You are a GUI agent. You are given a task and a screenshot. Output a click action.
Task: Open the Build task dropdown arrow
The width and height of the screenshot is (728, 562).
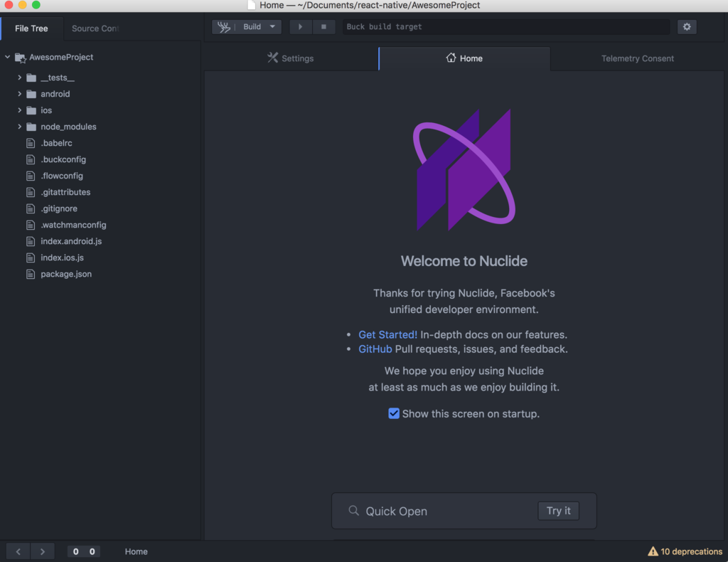272,27
